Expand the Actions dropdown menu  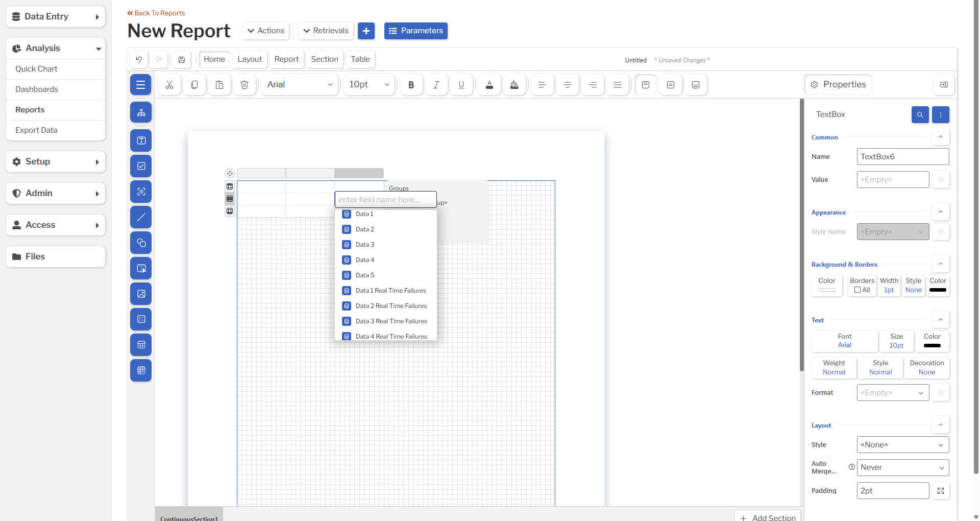pos(266,31)
